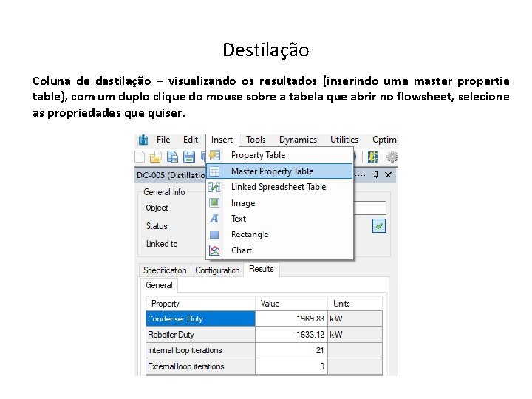Click the Destilação slide title
Viewport: 532px width, 399px height.
click(x=266, y=50)
